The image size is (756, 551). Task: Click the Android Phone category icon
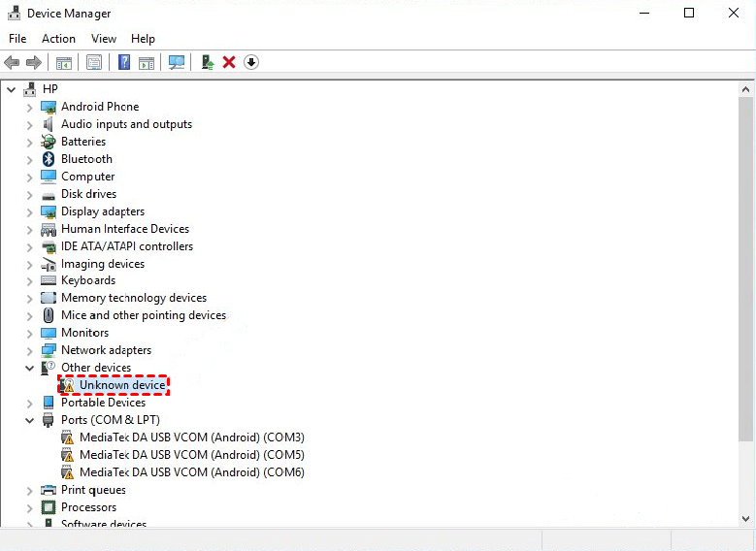click(49, 107)
